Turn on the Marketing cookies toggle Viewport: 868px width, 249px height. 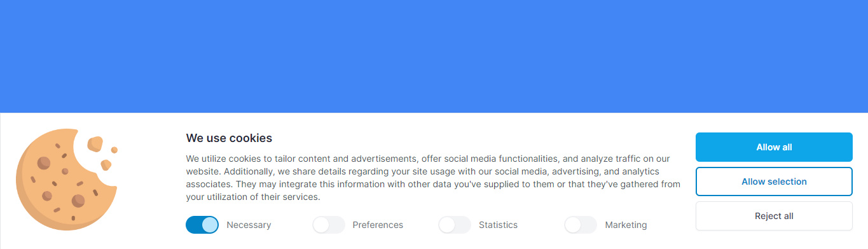[x=580, y=225]
